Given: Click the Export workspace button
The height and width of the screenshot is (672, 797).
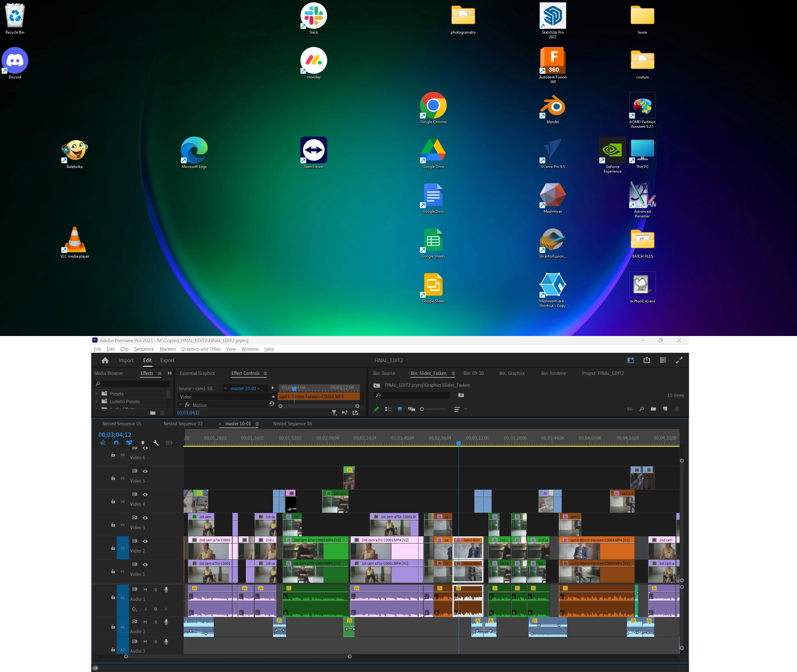Looking at the screenshot, I should point(167,360).
